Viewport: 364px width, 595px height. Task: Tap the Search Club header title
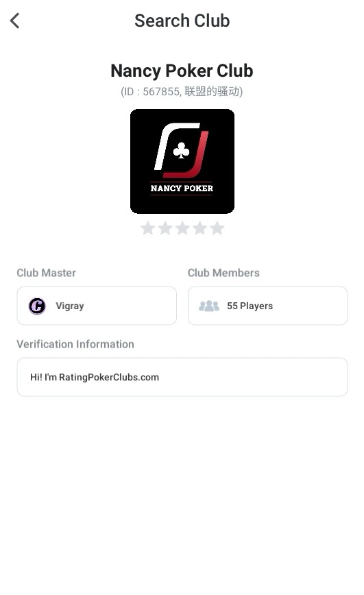[x=182, y=21]
